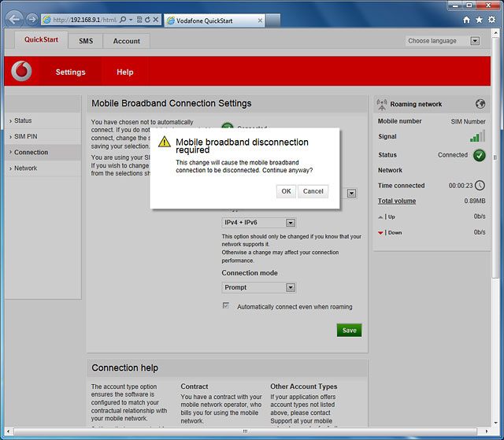Click the browser back arrow button
Image resolution: width=504 pixels, height=440 pixels.
13,18
